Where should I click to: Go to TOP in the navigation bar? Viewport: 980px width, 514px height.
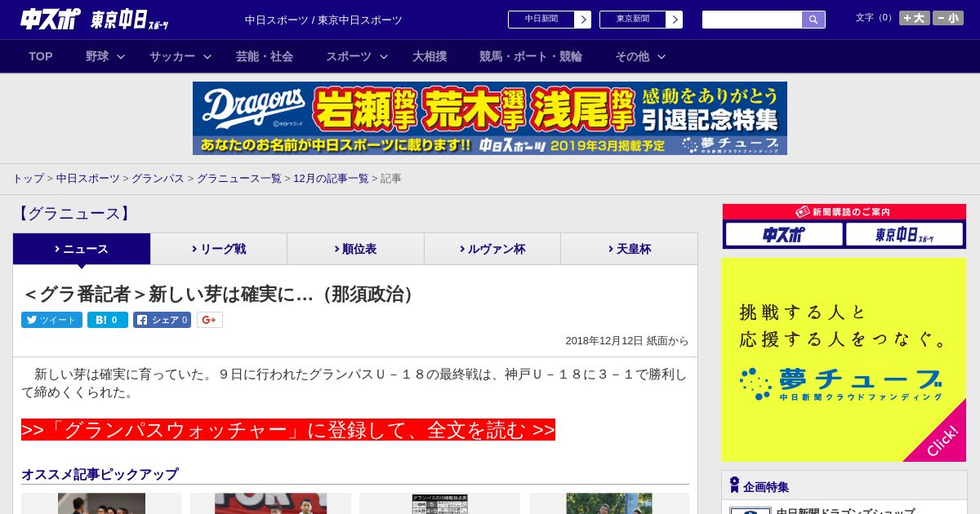[x=41, y=56]
